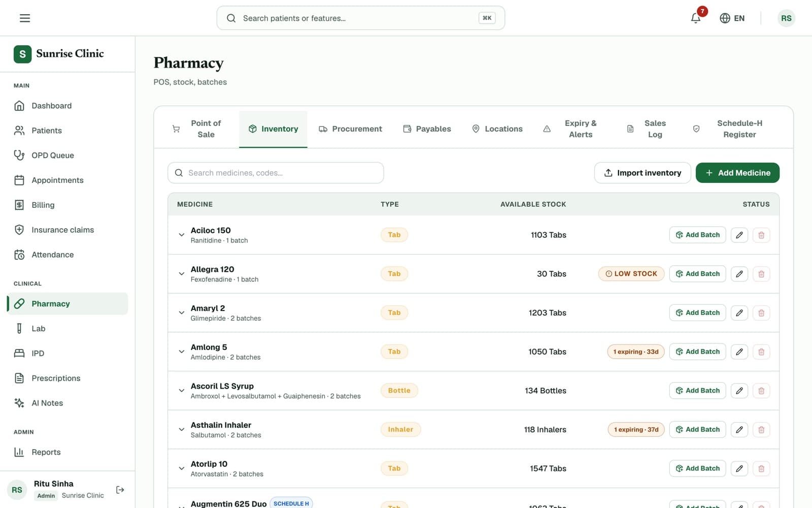Expand the Amaryl 2 row
Viewport: 812px width, 508px height.
(x=181, y=313)
